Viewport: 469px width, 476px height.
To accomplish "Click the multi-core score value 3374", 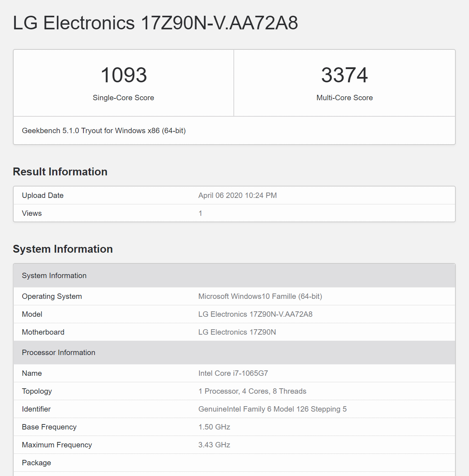I will (344, 75).
